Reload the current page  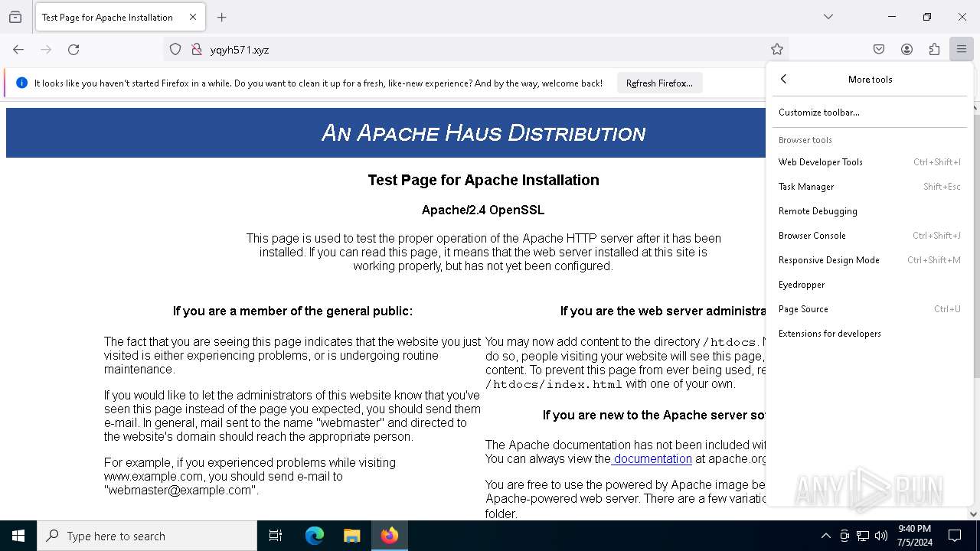click(x=73, y=49)
